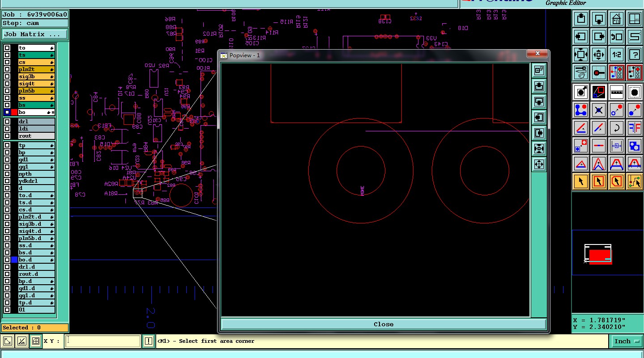Click the Popview detach window icon
The width and height of the screenshot is (644, 358).
click(x=539, y=70)
